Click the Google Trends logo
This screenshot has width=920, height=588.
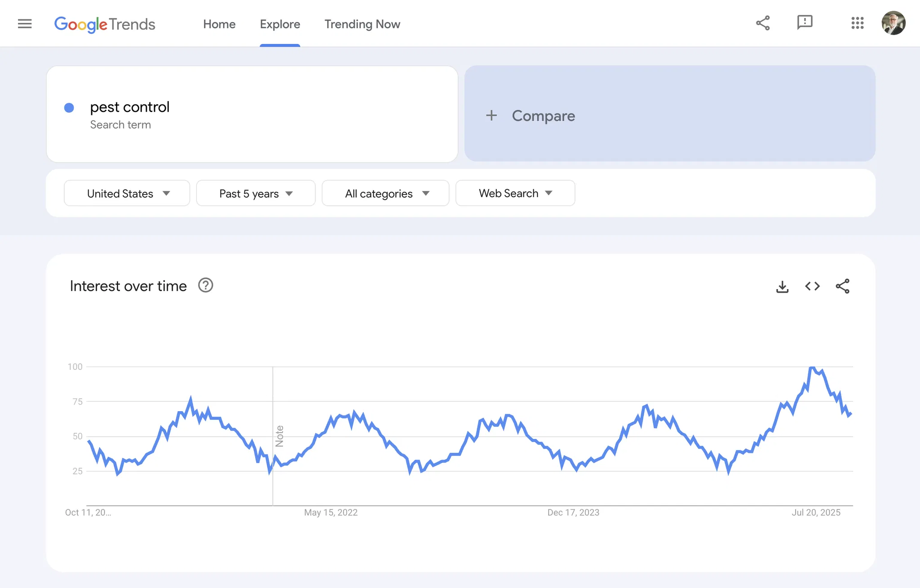pos(104,24)
